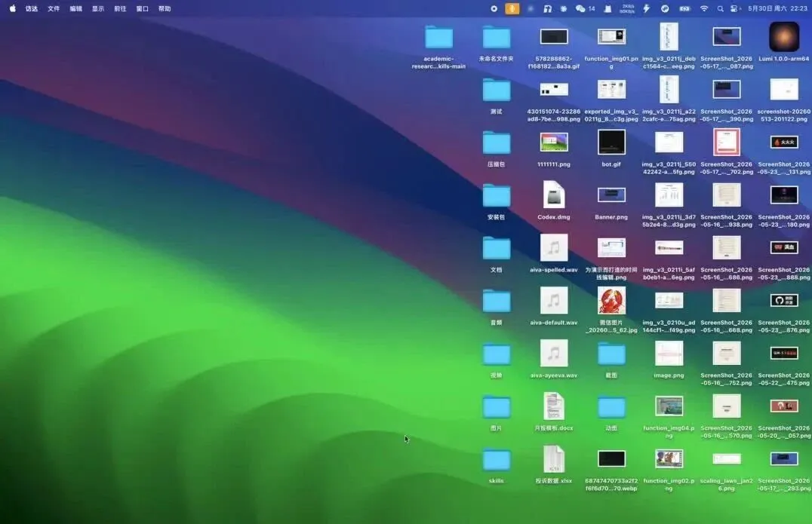Select the function_img04.png file

click(x=669, y=406)
